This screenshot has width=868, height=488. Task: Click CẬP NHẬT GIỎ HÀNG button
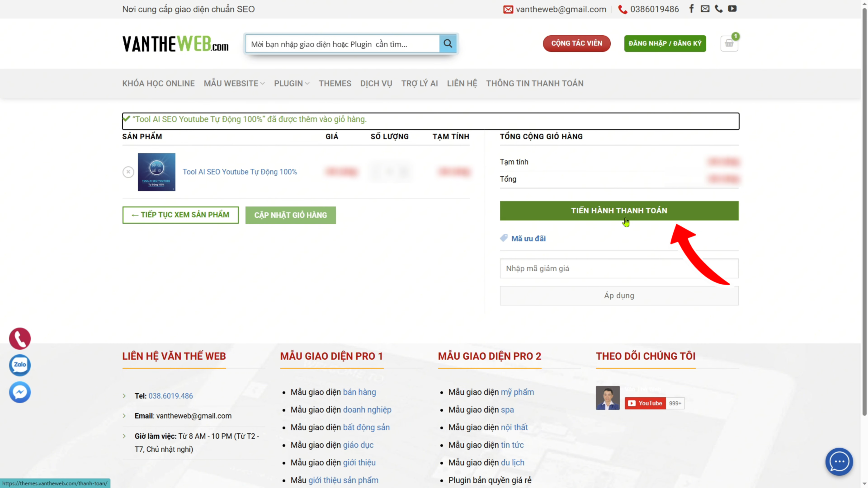tap(291, 215)
